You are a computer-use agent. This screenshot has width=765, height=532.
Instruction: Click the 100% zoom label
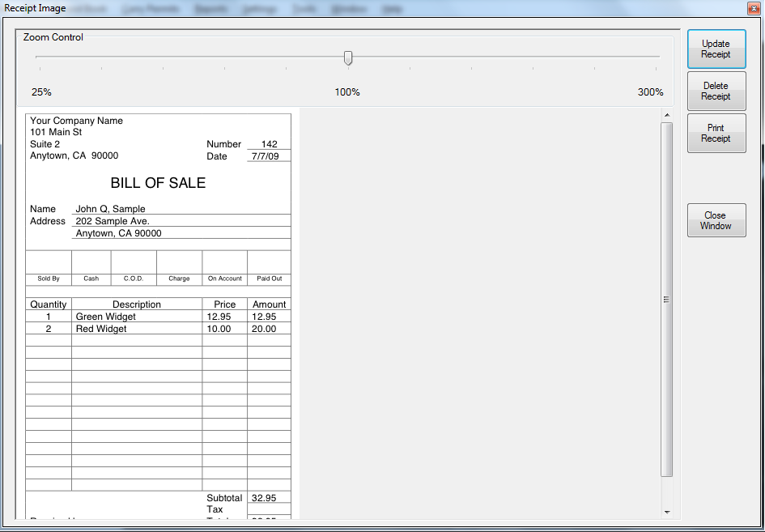[x=347, y=92]
